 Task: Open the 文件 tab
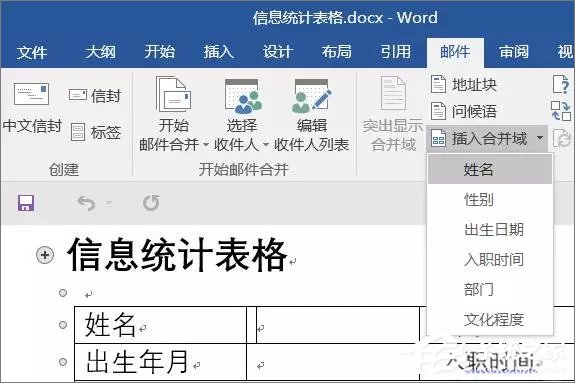pyautogui.click(x=32, y=52)
